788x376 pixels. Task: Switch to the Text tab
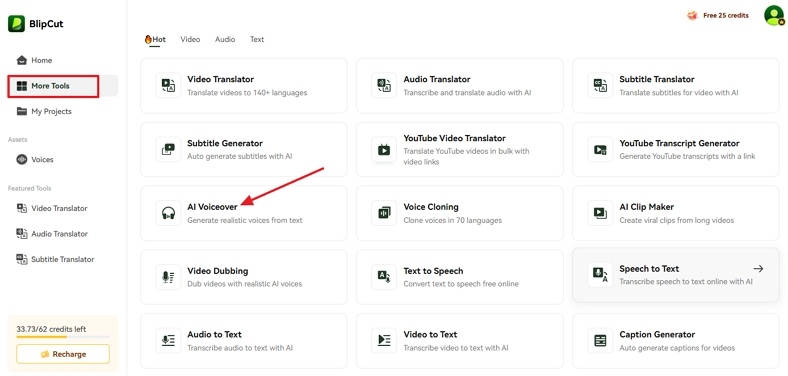[257, 39]
